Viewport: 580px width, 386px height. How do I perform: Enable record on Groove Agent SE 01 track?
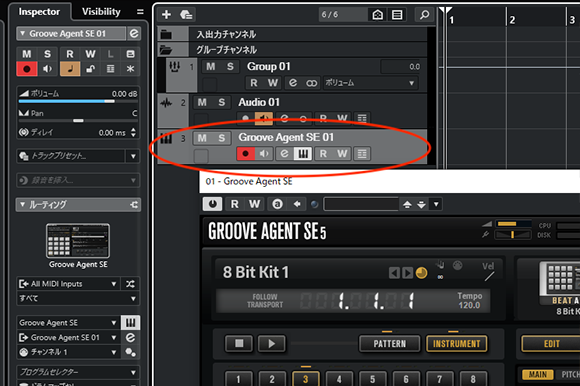tap(246, 153)
